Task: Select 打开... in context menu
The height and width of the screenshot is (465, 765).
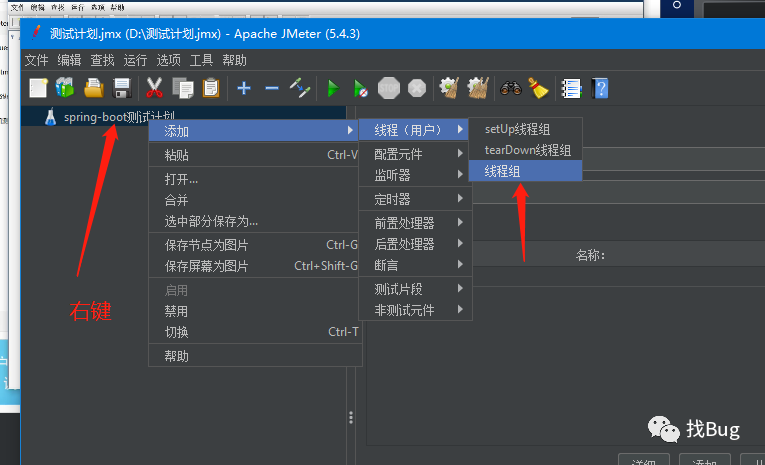Action: (x=255, y=179)
